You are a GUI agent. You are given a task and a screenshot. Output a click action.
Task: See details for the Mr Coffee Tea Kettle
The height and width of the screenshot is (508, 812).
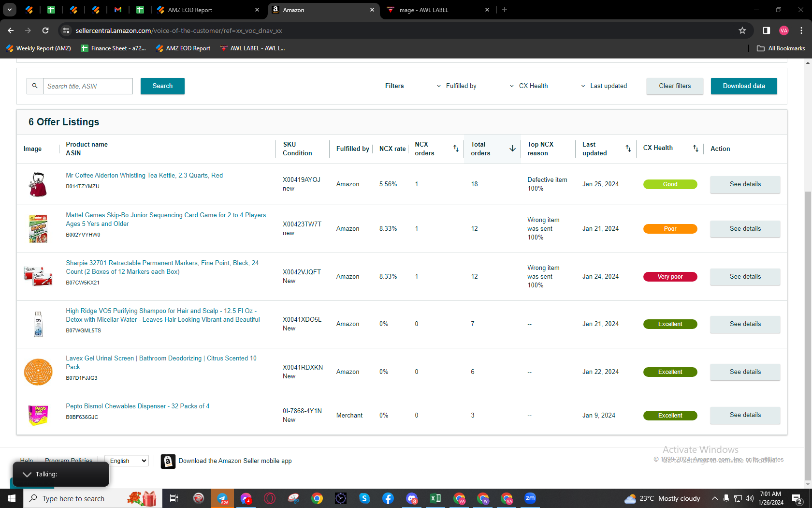(x=745, y=184)
